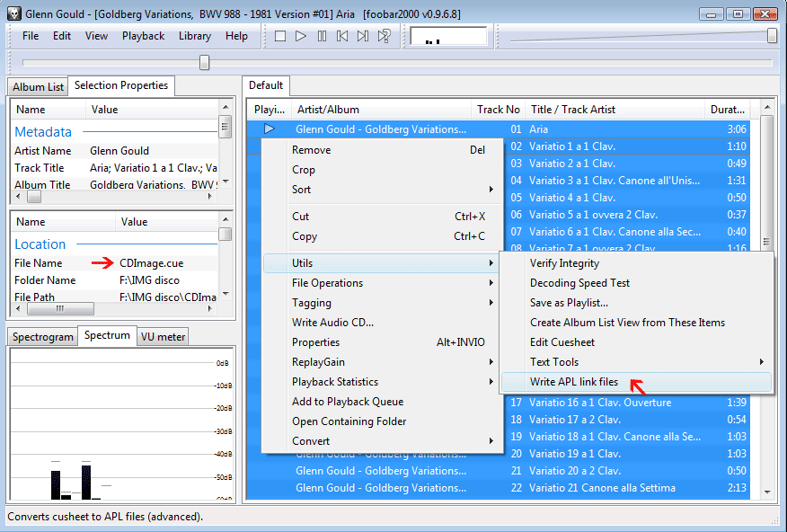Choose Open Containing Folder
The width and height of the screenshot is (787, 532).
[x=383, y=421]
